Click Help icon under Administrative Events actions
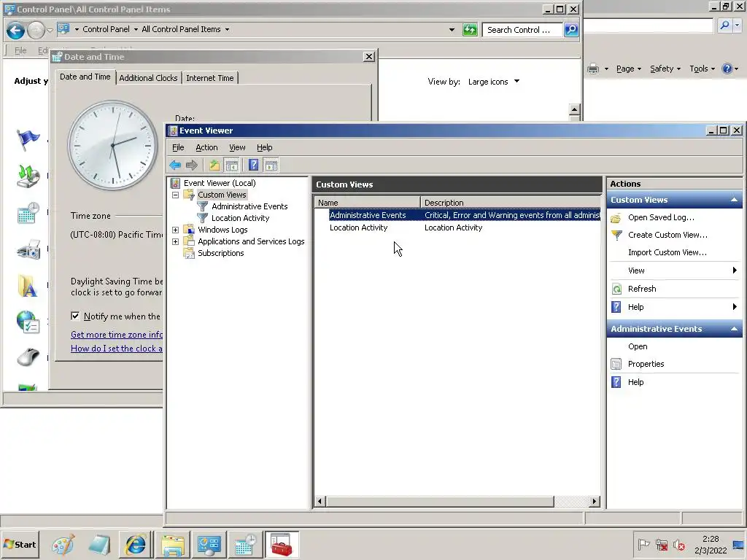 click(x=616, y=382)
